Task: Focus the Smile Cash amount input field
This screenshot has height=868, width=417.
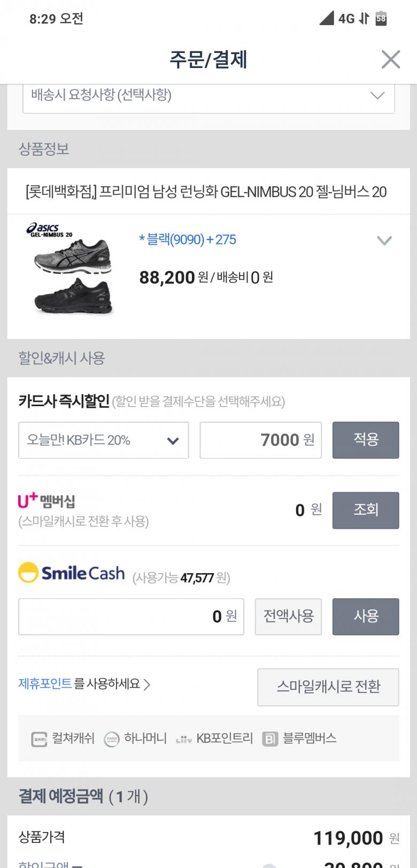Action: click(131, 616)
